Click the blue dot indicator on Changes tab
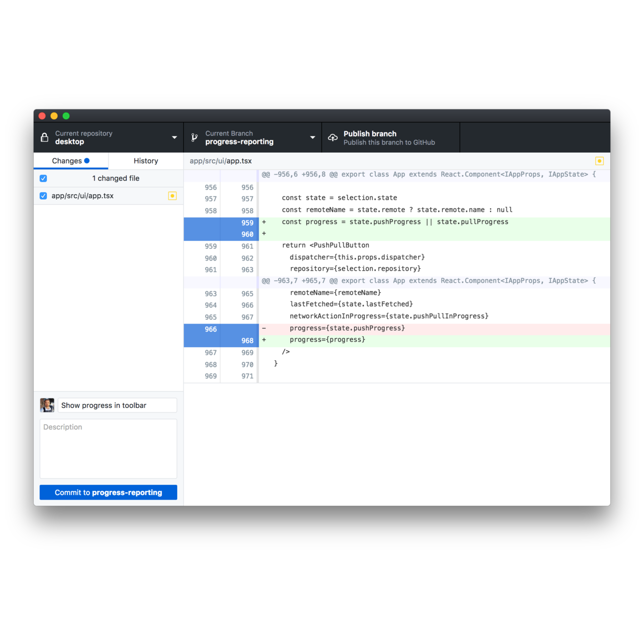Viewport: 644px width, 644px height. pos(87,160)
